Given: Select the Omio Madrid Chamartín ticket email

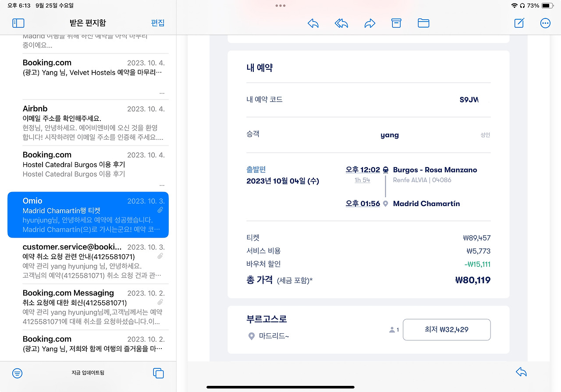Looking at the screenshot, I should click(x=88, y=215).
